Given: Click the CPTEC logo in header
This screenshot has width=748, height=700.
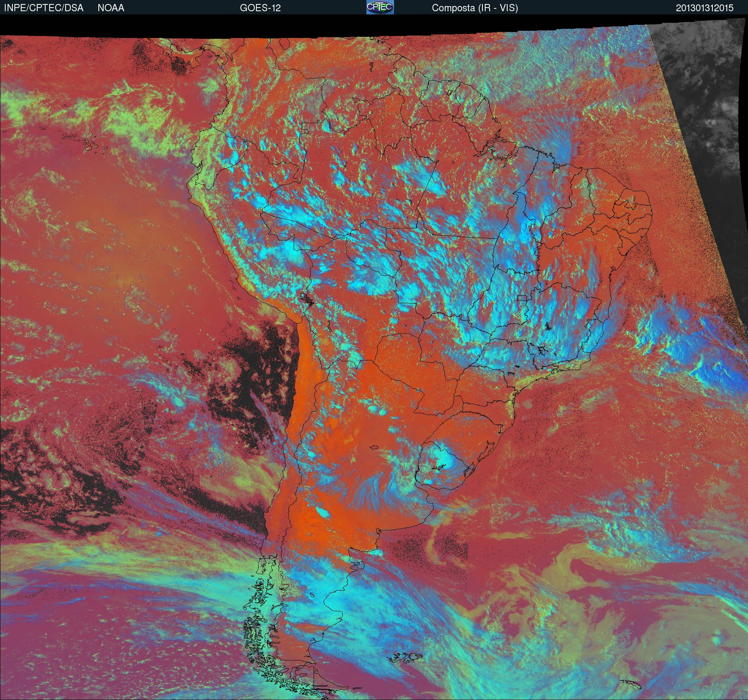Looking at the screenshot, I should pos(380,7).
